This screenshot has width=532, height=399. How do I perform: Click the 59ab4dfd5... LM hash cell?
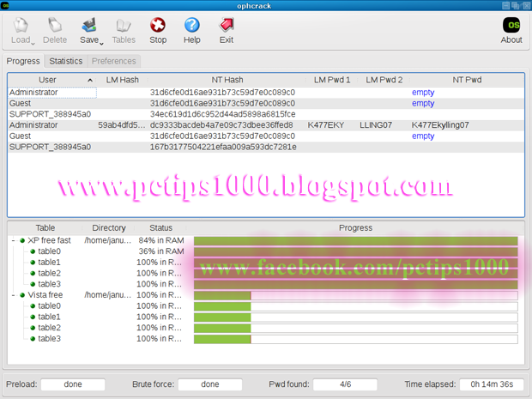122,125
